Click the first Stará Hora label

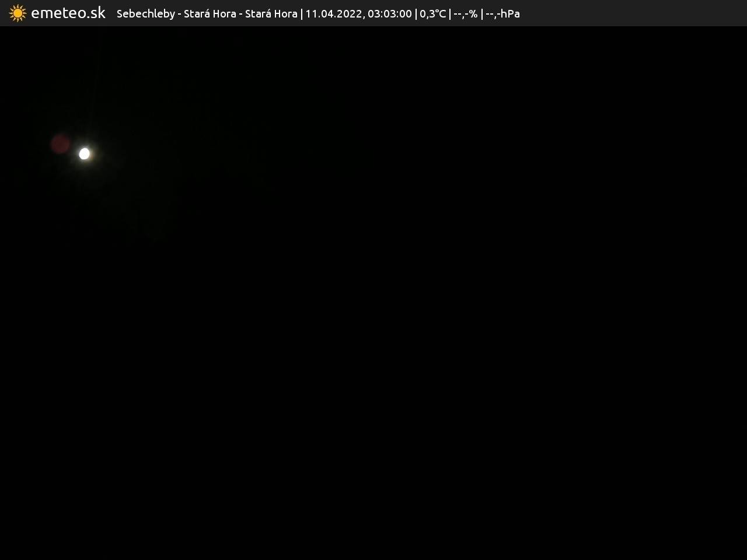210,13
